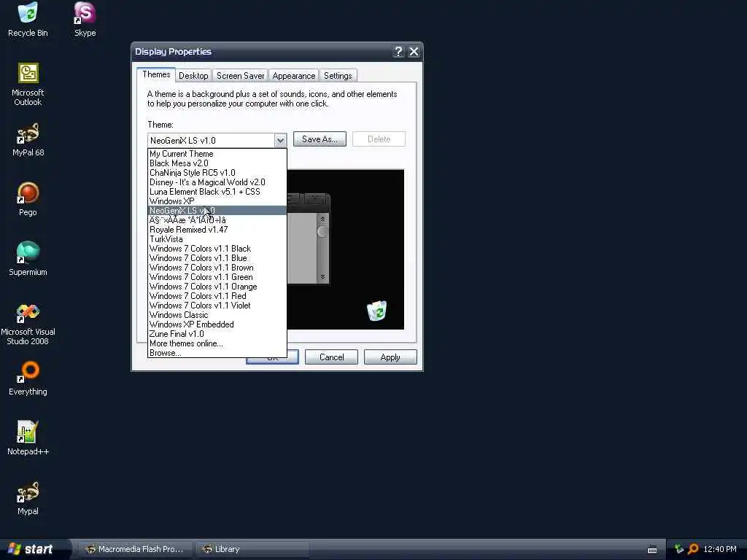
Task: Click the magnifier icon in system tray
Action: click(693, 549)
